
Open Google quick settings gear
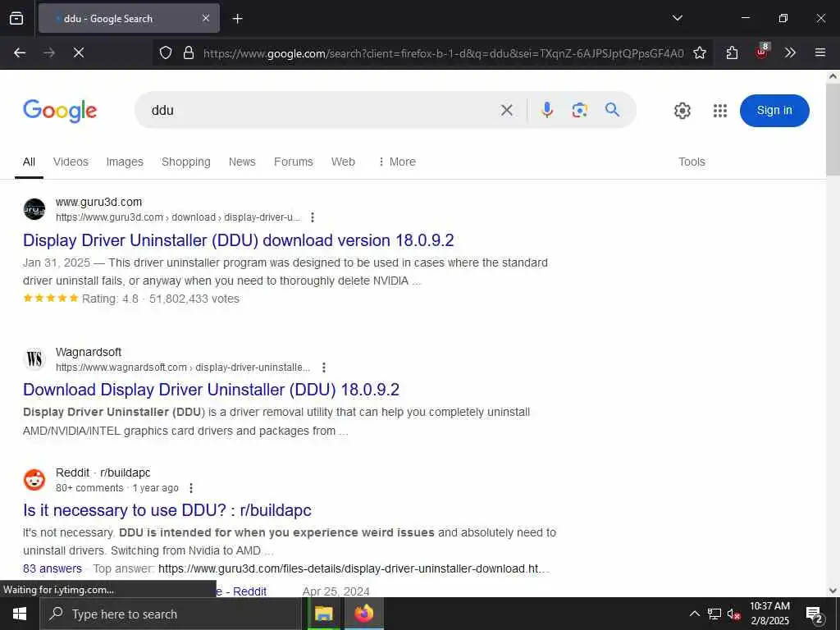click(682, 111)
